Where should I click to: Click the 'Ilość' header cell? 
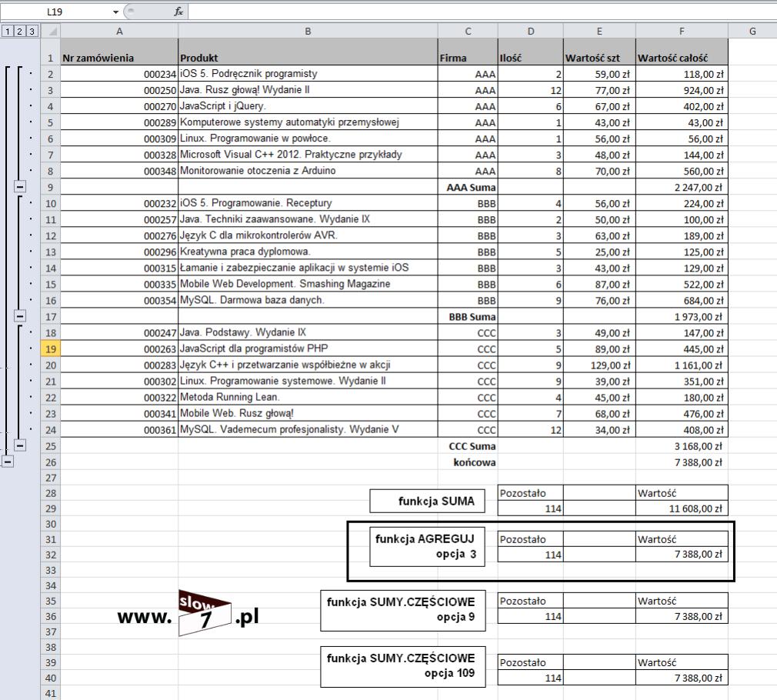pyautogui.click(x=531, y=52)
